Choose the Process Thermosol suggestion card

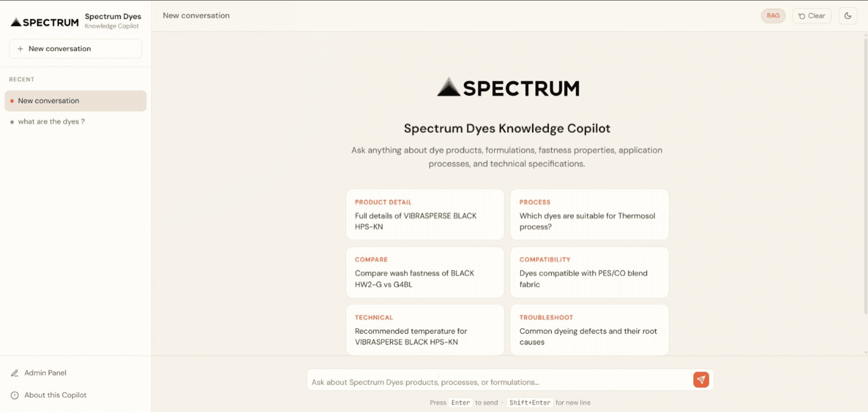590,215
